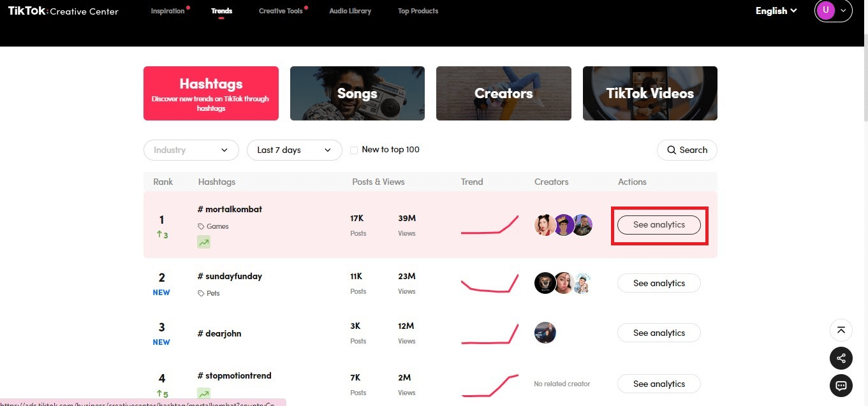The height and width of the screenshot is (406, 868).
Task: Open the # dearjohn hashtag
Action: click(x=219, y=333)
